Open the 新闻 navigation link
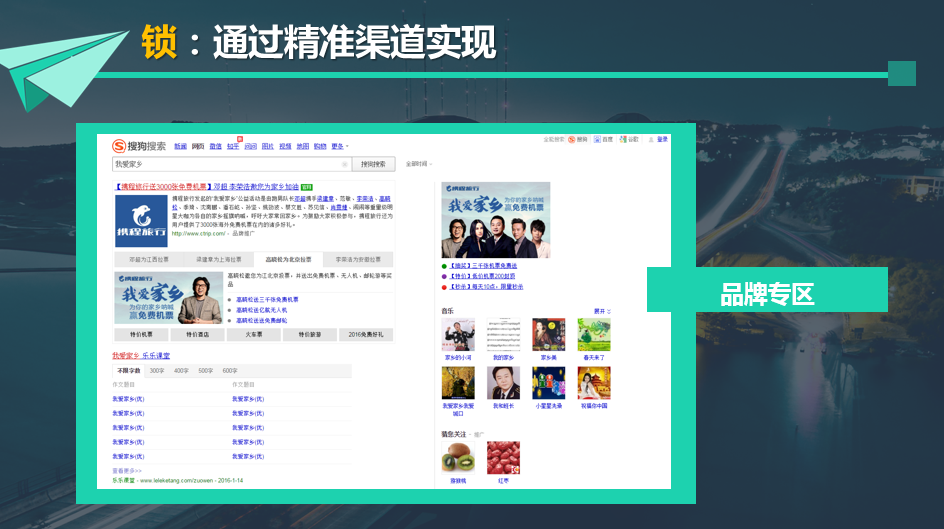 pos(181,146)
